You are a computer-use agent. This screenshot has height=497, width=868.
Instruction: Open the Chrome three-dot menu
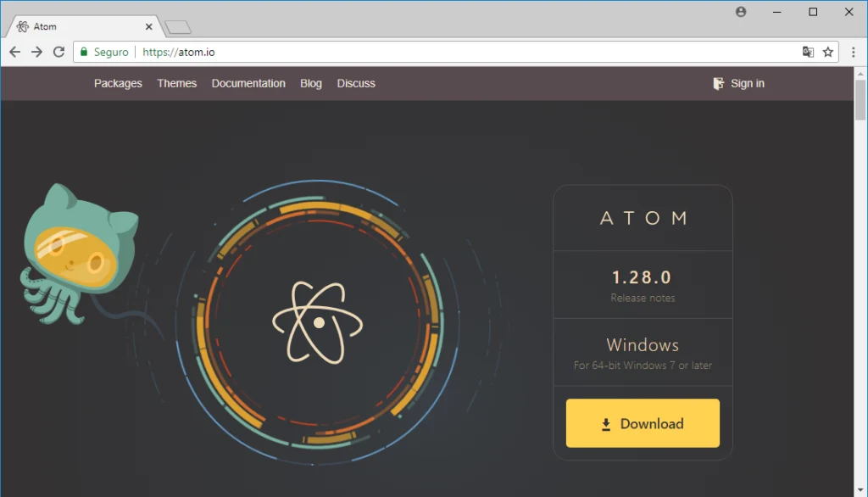(x=854, y=52)
